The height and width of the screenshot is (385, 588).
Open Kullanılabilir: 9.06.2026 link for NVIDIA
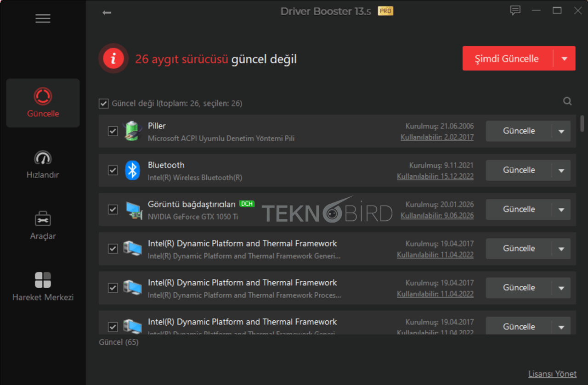pos(437,215)
